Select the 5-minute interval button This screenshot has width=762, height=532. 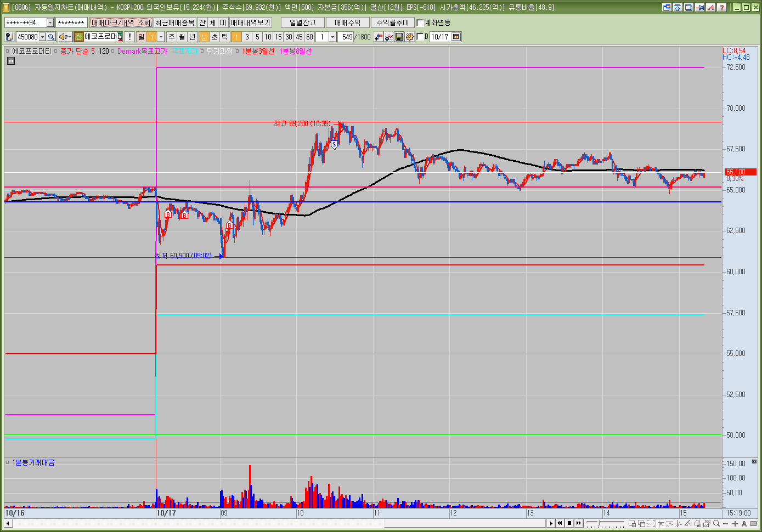(x=257, y=37)
